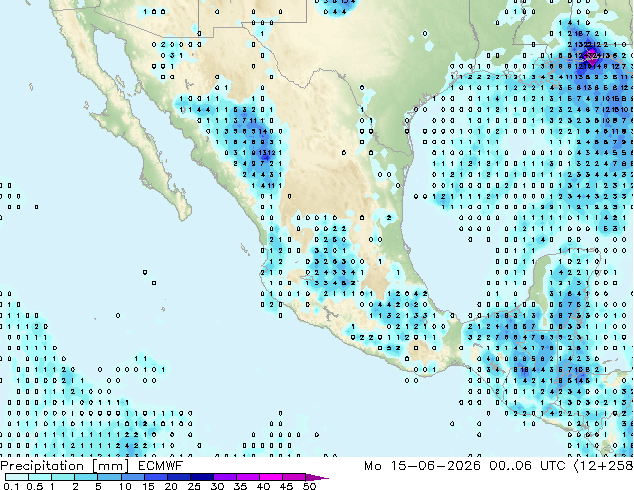Click the '[mm]' unit label
This screenshot has height=490, width=634.
[x=111, y=466]
